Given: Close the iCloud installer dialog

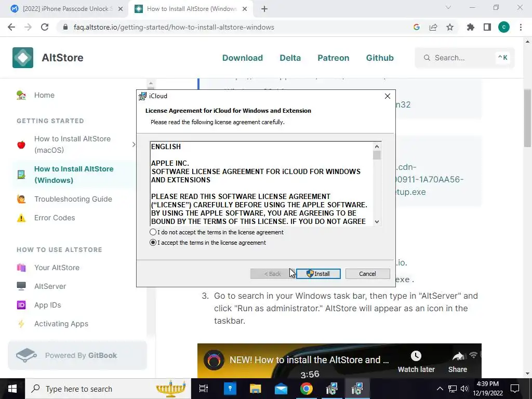Looking at the screenshot, I should (388, 96).
